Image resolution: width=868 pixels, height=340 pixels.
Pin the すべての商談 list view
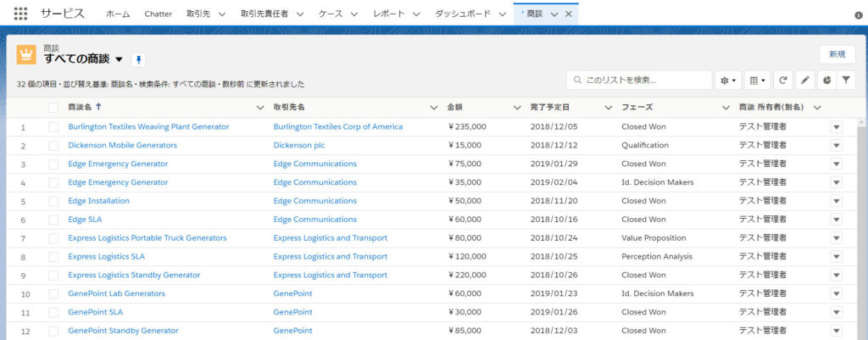coord(138,59)
